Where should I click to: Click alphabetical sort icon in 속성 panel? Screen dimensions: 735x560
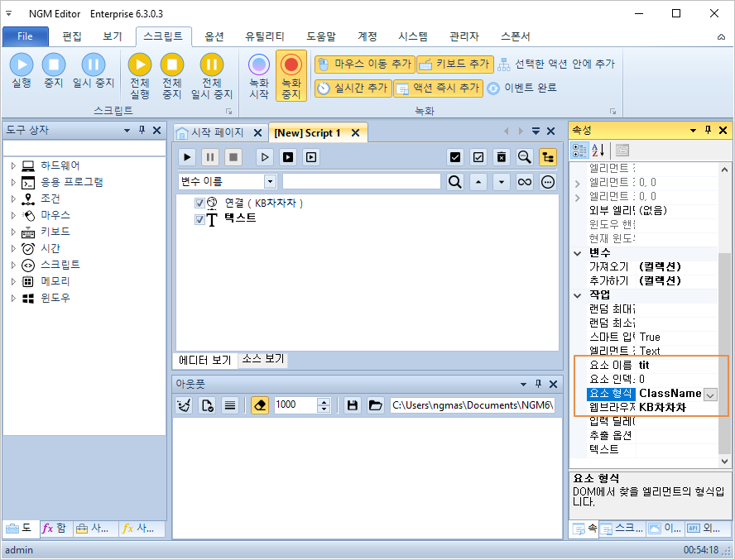pyautogui.click(x=598, y=151)
